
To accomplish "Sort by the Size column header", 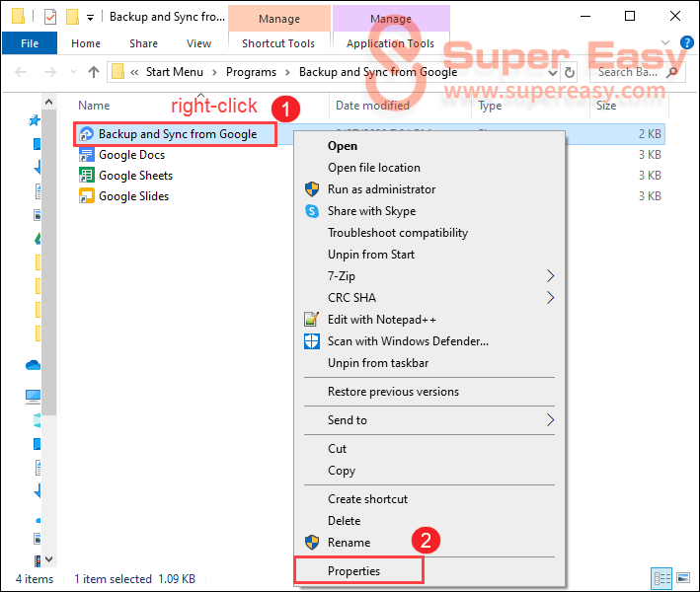I will pos(606,106).
